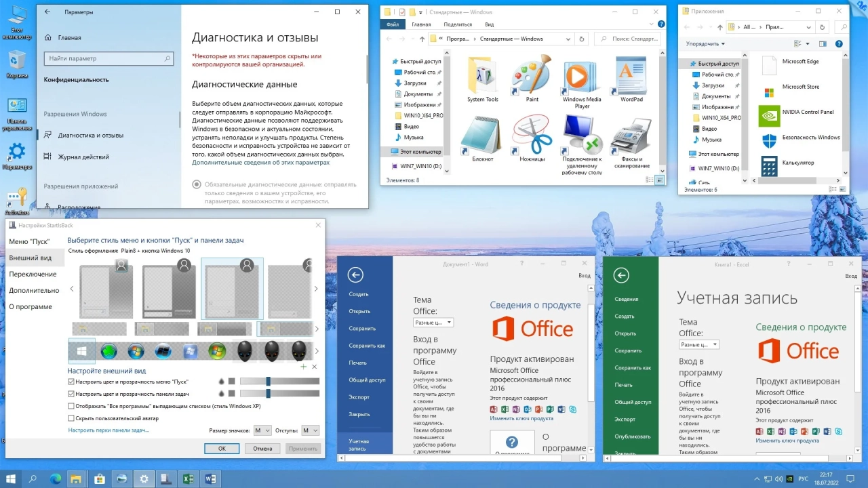Open the WordPad shortcut icon
Viewport: 868px width, 488px height.
[x=631, y=75]
